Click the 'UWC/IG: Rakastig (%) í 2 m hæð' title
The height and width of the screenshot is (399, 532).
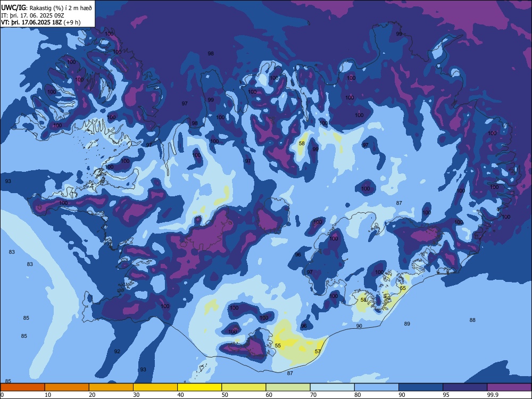tap(46, 8)
